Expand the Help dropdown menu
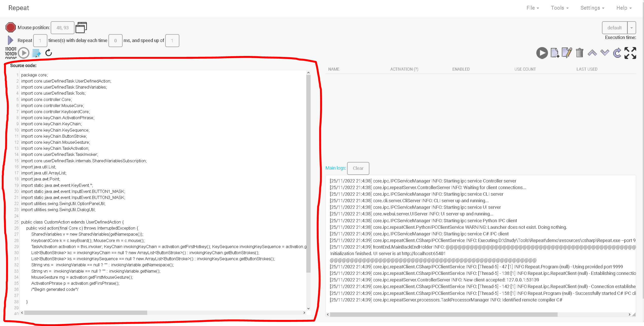The image size is (644, 326). [624, 8]
